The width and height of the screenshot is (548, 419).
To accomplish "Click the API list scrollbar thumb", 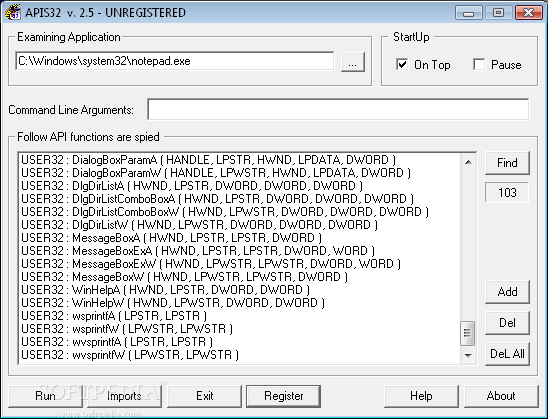I will (x=468, y=333).
